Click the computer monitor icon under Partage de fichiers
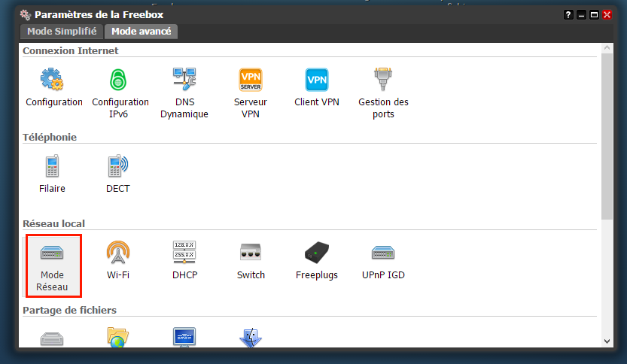The image size is (627, 364). coord(184,337)
